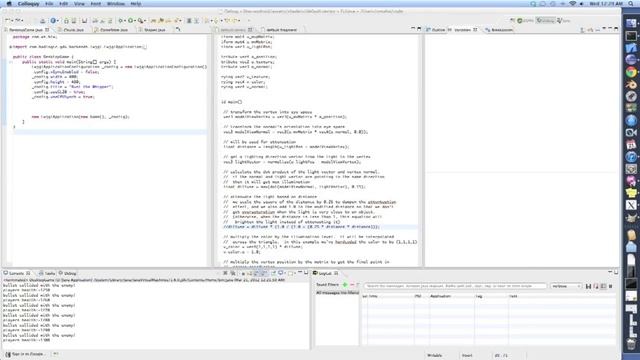Switch to the Java perspective
The image size is (640, 360).
(526, 20)
